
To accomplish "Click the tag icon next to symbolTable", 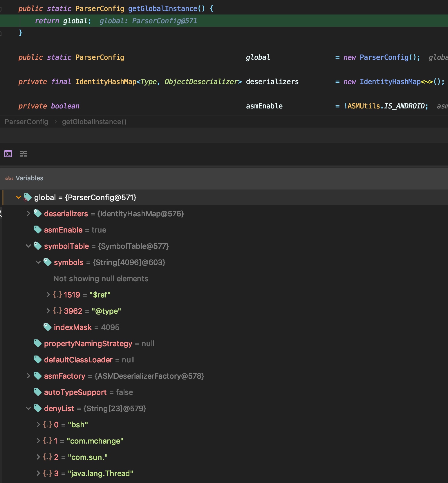I will [x=37, y=246].
